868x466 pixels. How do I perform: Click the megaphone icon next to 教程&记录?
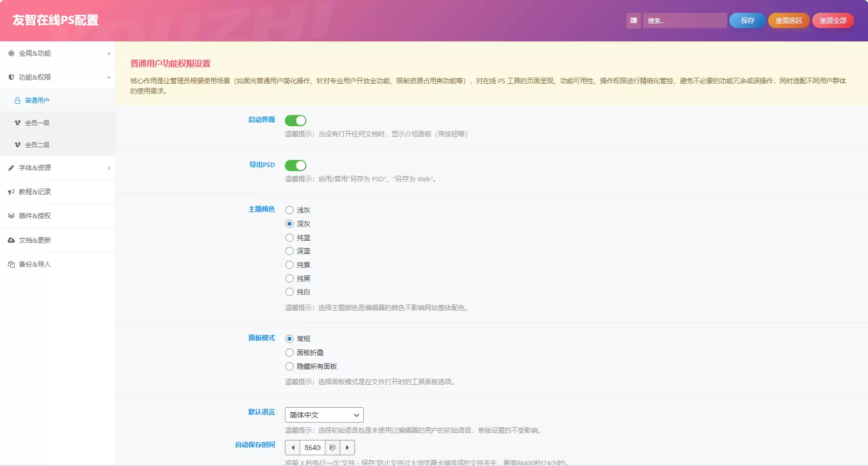11,192
